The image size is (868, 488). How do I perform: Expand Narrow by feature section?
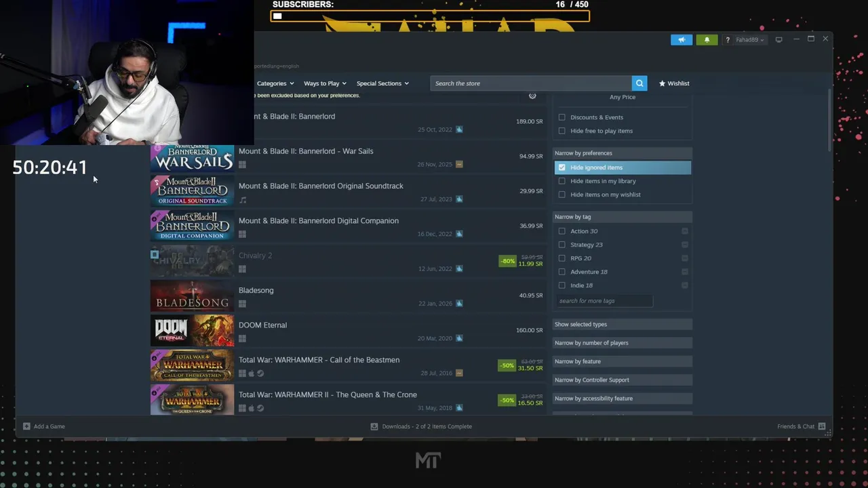point(623,361)
